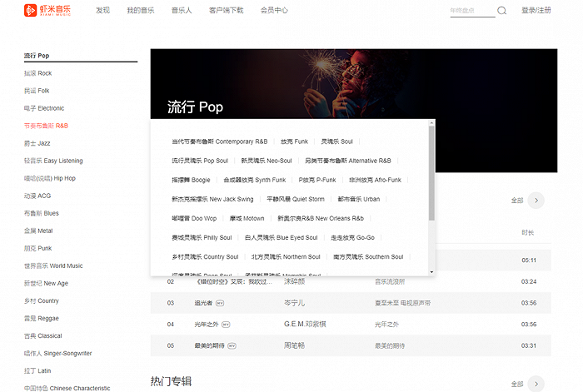Choose the 灵魂乐 Soul subgenre

click(x=336, y=141)
